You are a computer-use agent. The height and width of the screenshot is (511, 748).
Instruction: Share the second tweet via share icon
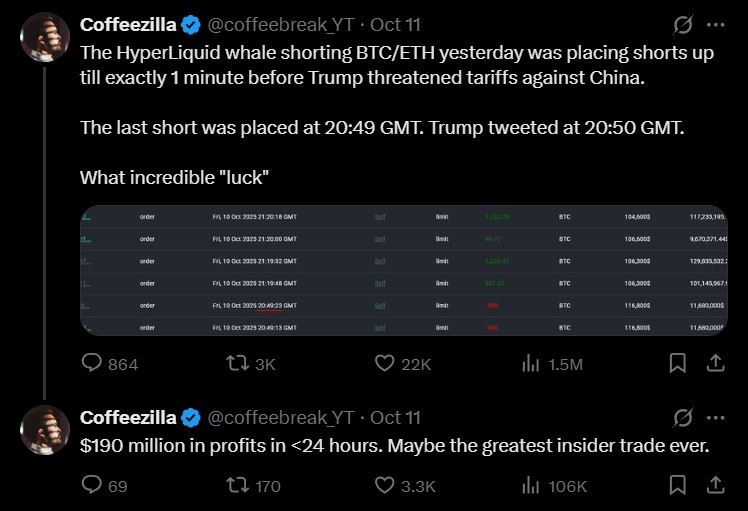(x=716, y=485)
